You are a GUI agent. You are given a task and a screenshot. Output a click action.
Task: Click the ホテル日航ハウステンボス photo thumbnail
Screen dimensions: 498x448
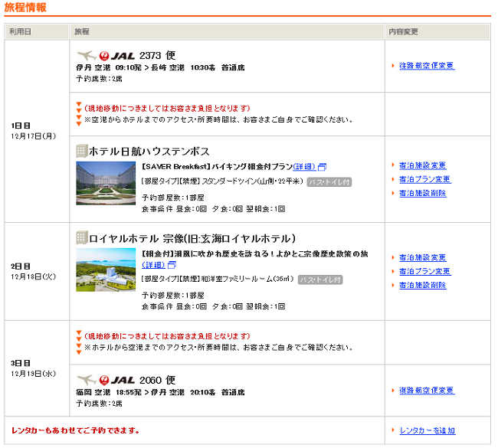pyautogui.click(x=106, y=183)
